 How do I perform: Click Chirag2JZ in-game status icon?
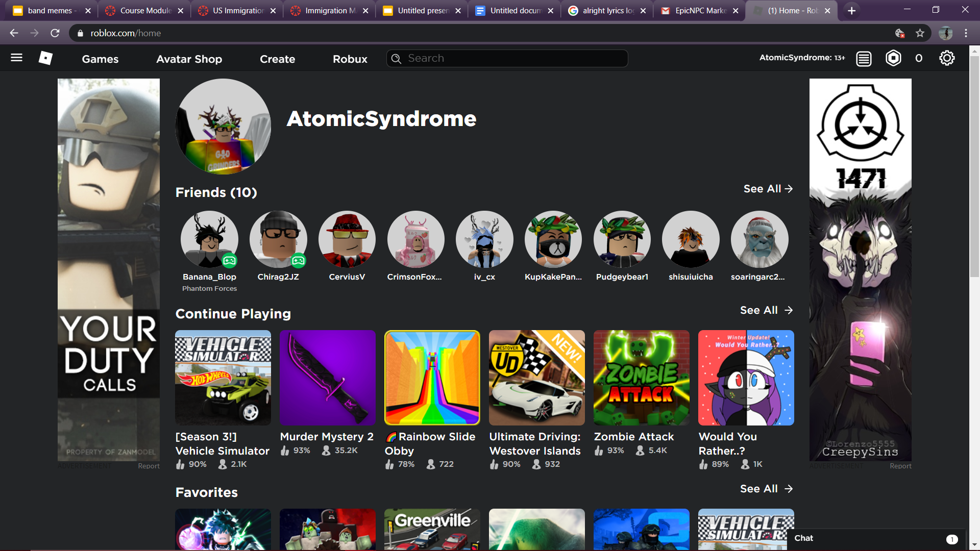(298, 261)
